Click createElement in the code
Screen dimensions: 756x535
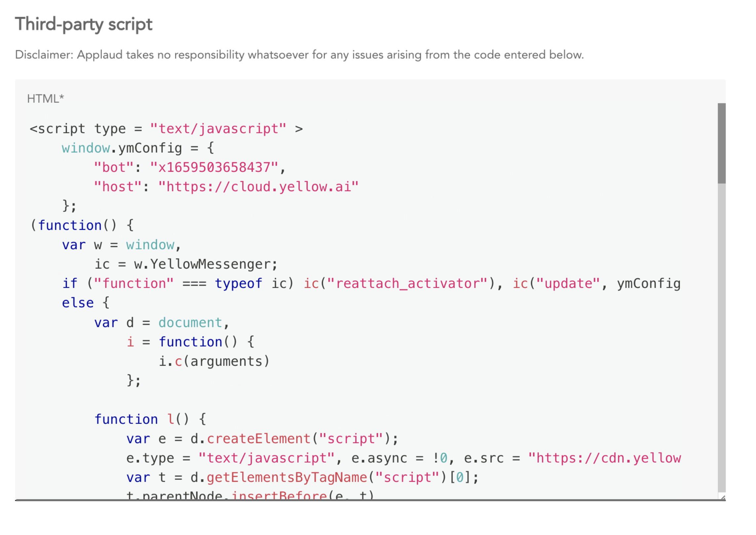[258, 439]
